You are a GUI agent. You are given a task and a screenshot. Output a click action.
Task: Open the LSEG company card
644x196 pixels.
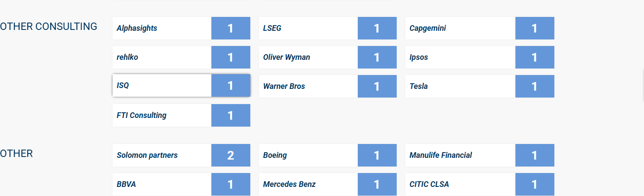(308, 28)
